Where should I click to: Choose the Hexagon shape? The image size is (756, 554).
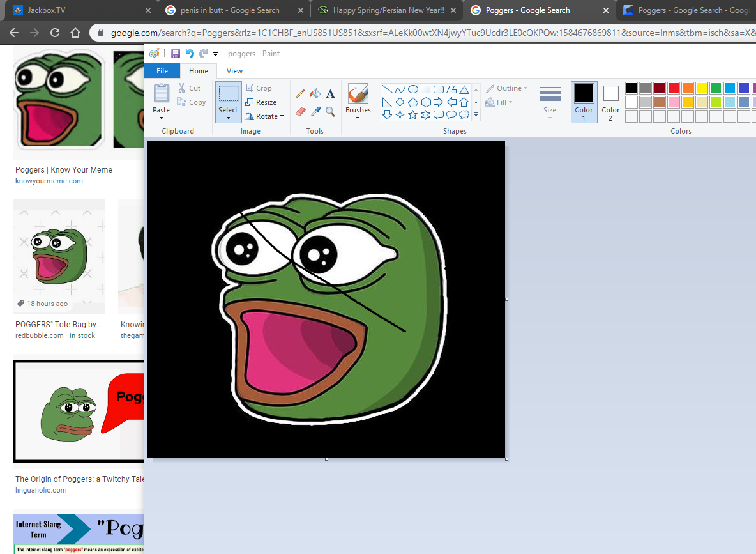[426, 102]
